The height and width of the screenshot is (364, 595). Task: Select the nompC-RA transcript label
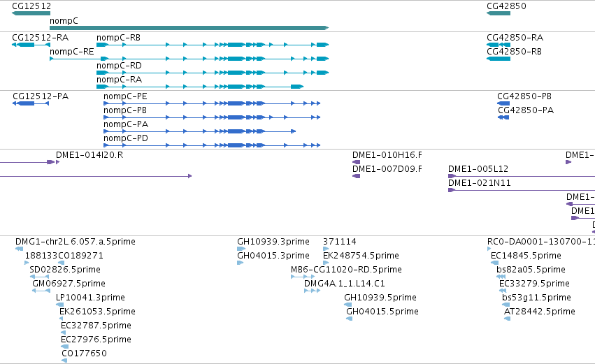pos(119,80)
